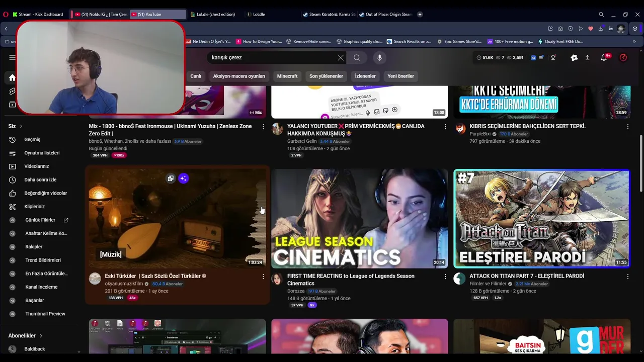Open Kanal İnceleme vidIQ link
Image resolution: width=644 pixels, height=362 pixels.
coord(40,287)
